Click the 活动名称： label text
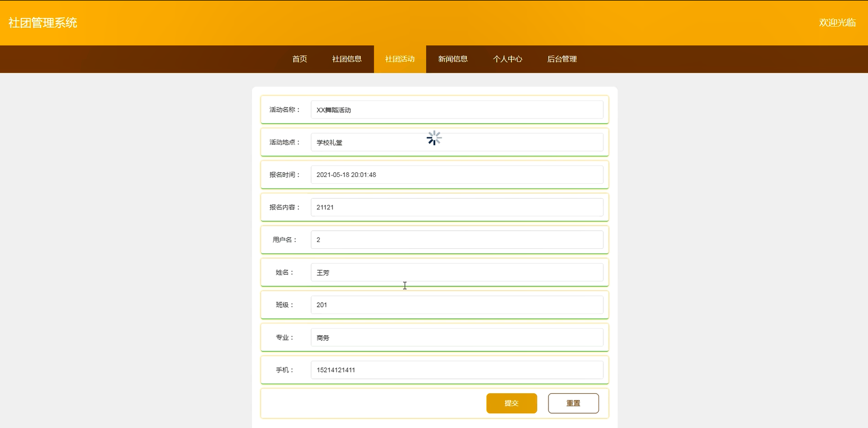The height and width of the screenshot is (428, 868). [284, 110]
